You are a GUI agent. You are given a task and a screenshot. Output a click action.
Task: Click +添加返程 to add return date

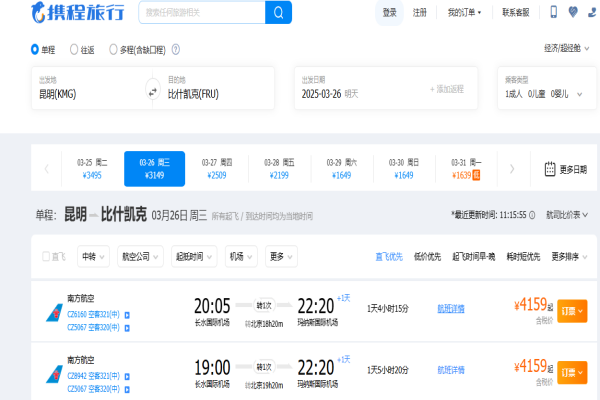pyautogui.click(x=447, y=89)
